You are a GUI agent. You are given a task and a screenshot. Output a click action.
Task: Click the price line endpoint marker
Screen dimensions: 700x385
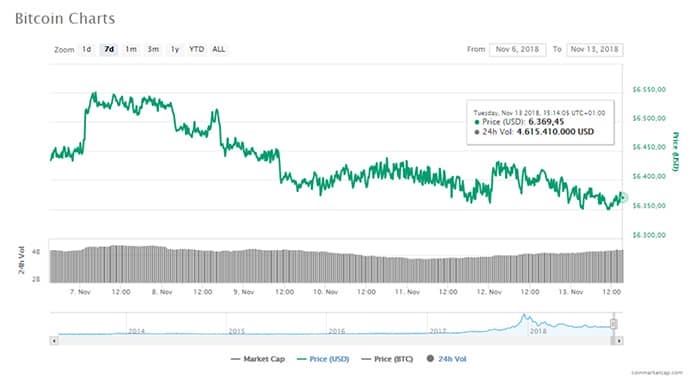[623, 197]
